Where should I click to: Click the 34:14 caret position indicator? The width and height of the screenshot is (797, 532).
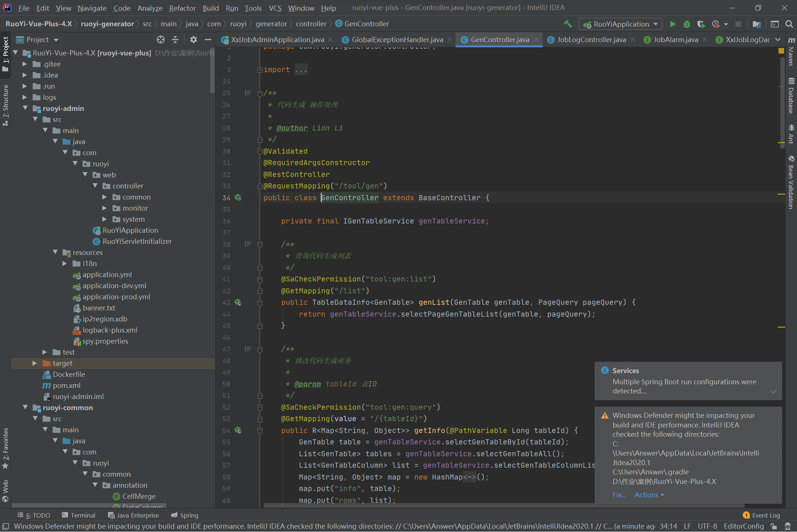tap(668, 526)
